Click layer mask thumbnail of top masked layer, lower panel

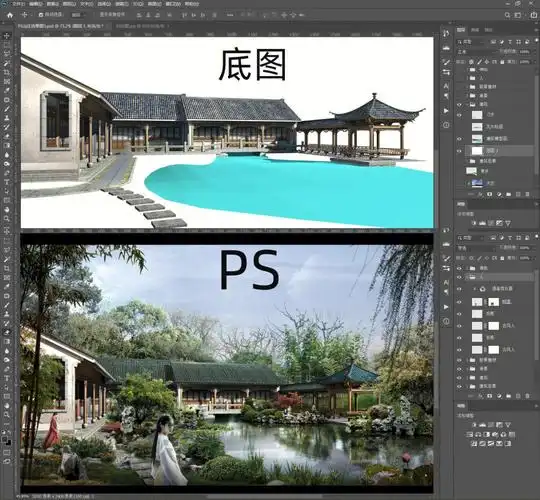(x=494, y=302)
